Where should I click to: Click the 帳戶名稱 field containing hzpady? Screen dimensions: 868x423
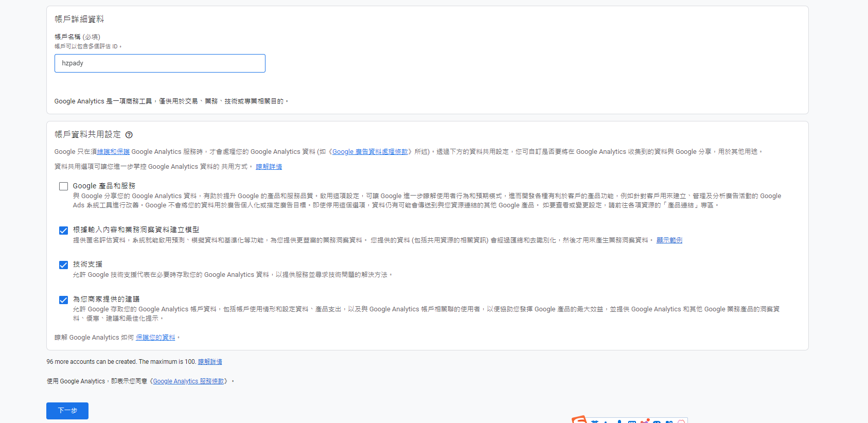tap(160, 63)
